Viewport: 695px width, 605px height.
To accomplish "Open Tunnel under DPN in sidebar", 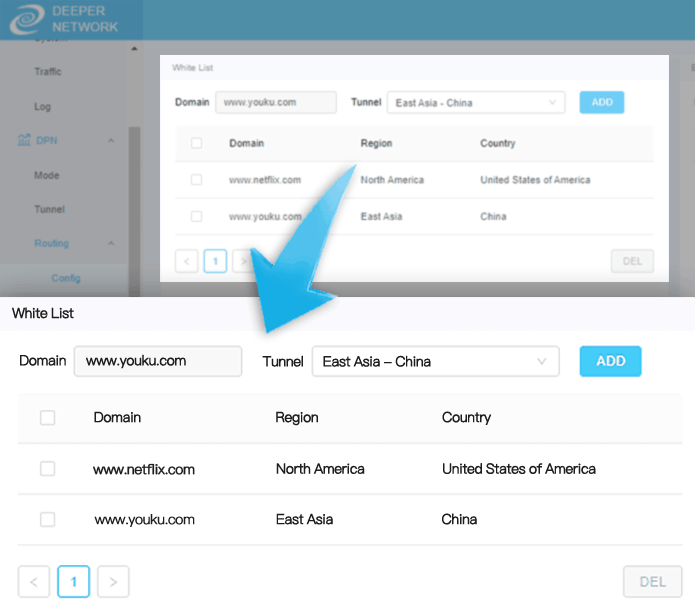I will 50,209.
